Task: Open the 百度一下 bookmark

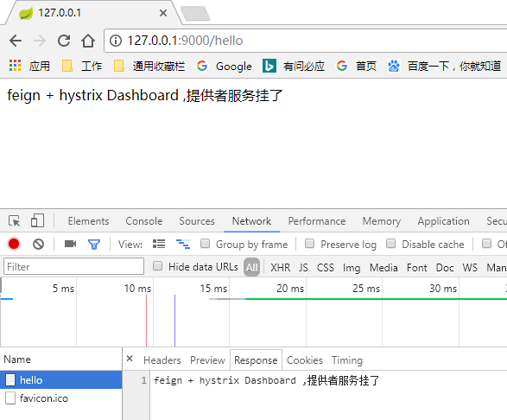Action: tap(444, 66)
